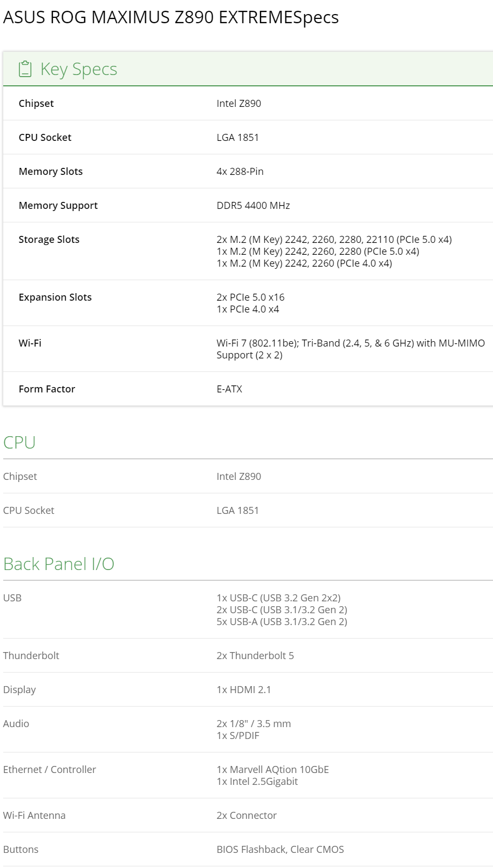Viewport: 493px width, 868px height.
Task: Click the ASUS ROG MAXIMUS Z890 EXTREME page title
Action: point(170,17)
